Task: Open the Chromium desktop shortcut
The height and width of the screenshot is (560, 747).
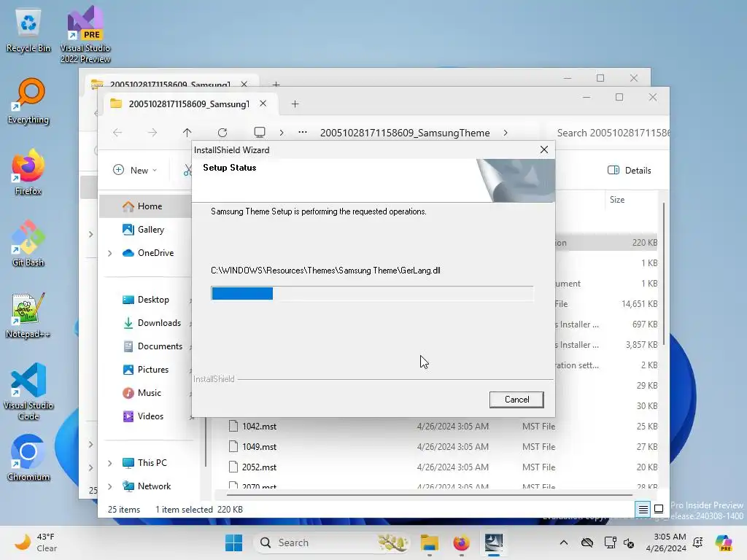Action: click(x=28, y=458)
